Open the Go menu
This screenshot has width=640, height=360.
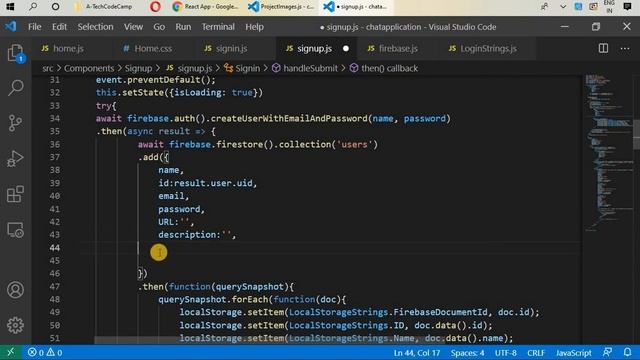pyautogui.click(x=159, y=27)
